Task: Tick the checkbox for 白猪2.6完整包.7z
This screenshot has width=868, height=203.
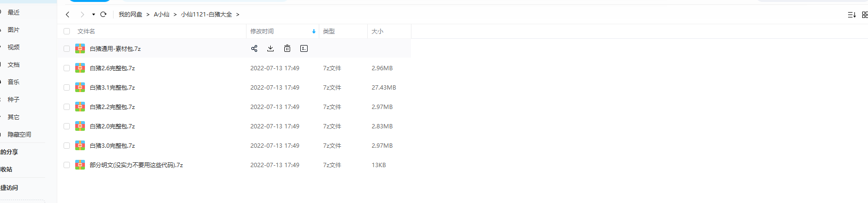Action: 67,68
